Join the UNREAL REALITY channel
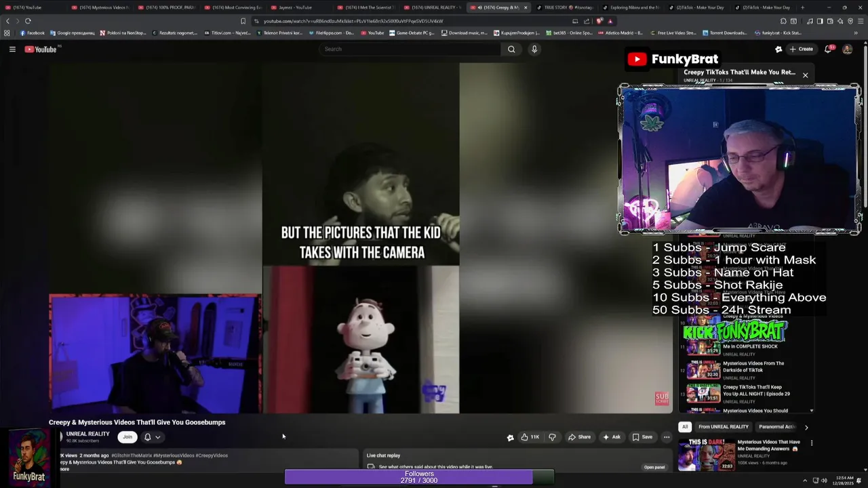868x488 pixels. [x=127, y=437]
